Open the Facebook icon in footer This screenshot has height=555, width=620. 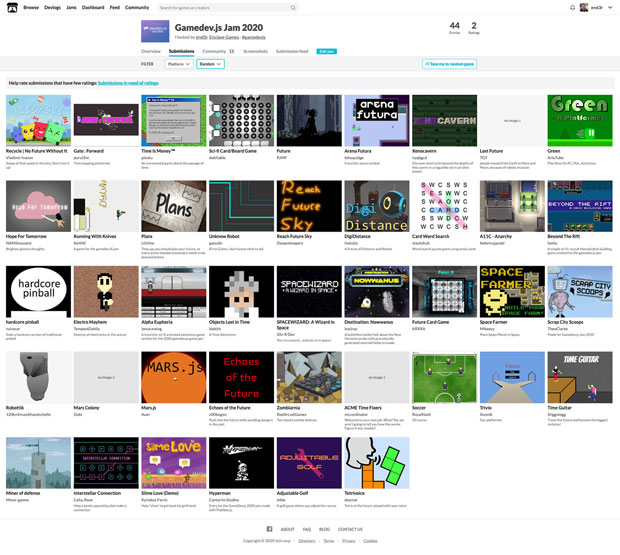[269, 529]
